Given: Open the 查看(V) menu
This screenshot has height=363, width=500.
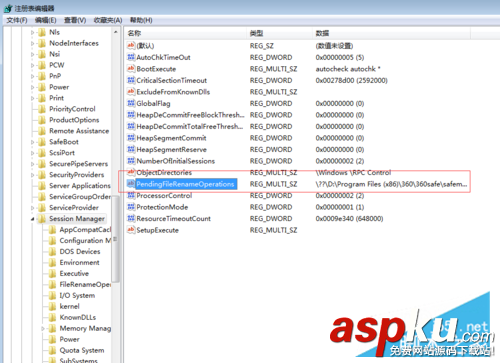Looking at the screenshot, I should (75, 20).
